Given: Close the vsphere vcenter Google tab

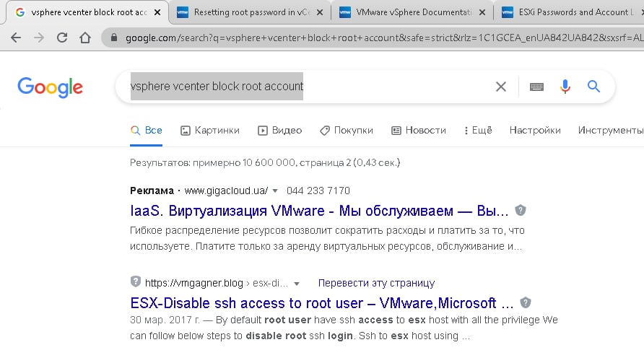Looking at the screenshot, I should 157,12.
